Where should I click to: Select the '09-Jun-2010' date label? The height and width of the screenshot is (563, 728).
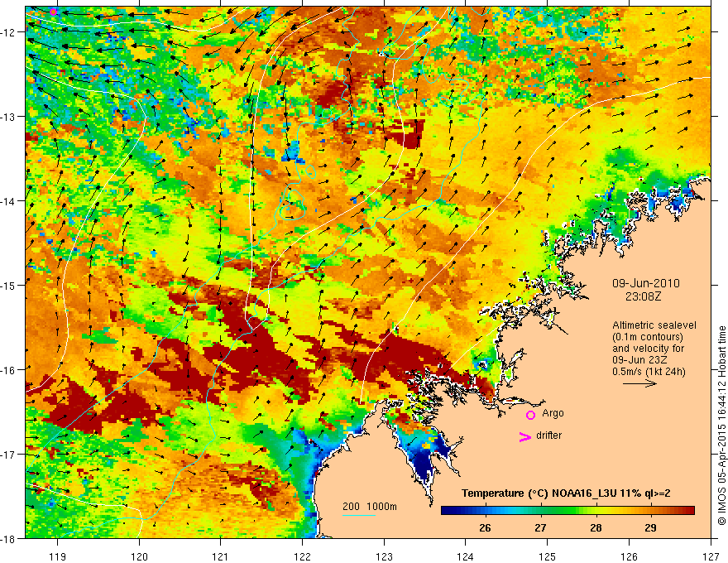tap(645, 283)
